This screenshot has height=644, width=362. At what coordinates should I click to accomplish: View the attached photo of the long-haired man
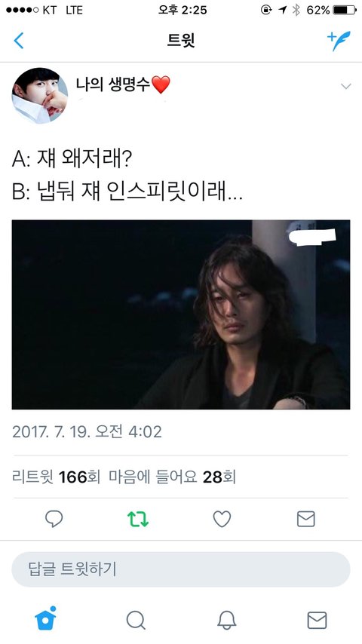pyautogui.click(x=181, y=314)
